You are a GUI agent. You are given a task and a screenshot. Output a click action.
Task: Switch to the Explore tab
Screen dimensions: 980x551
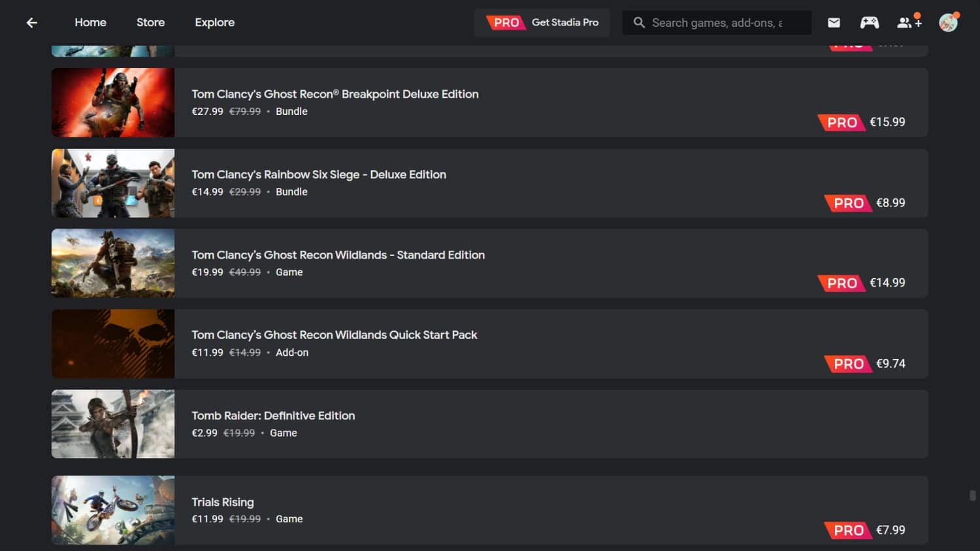[x=214, y=22]
